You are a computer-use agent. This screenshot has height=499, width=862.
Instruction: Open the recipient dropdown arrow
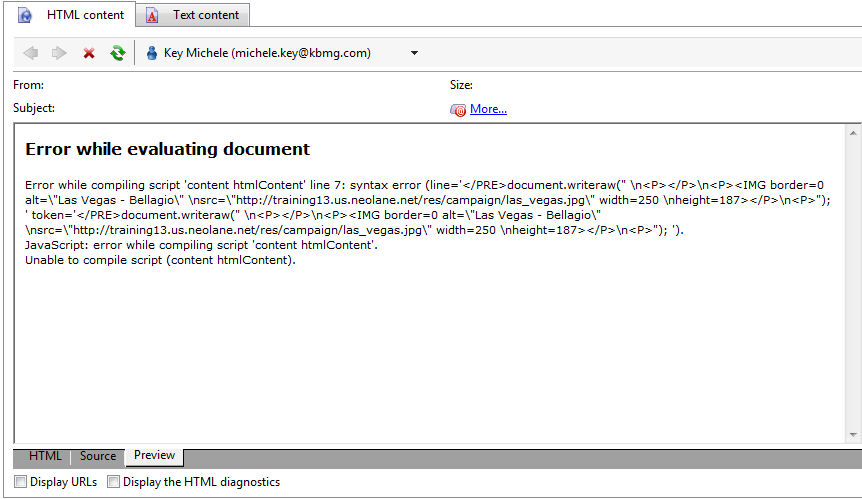415,53
